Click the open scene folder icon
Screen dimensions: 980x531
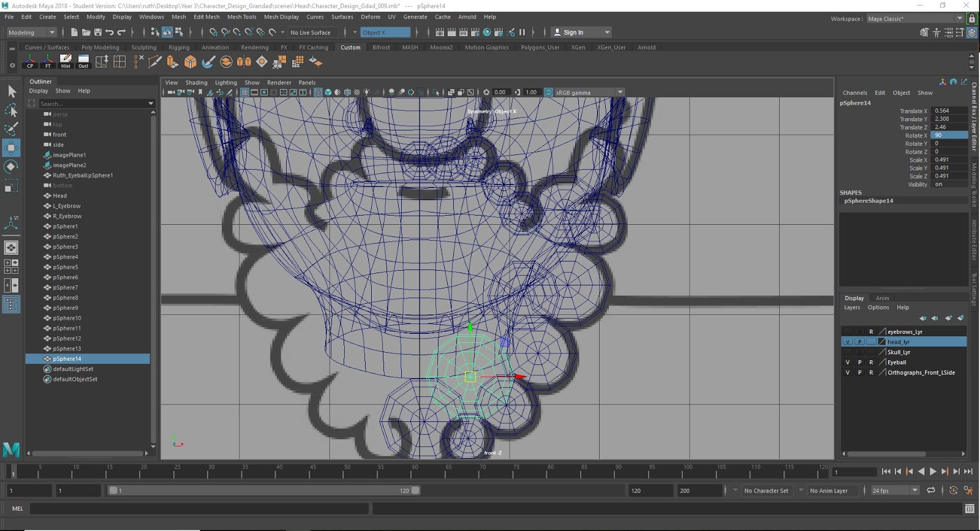coord(86,32)
